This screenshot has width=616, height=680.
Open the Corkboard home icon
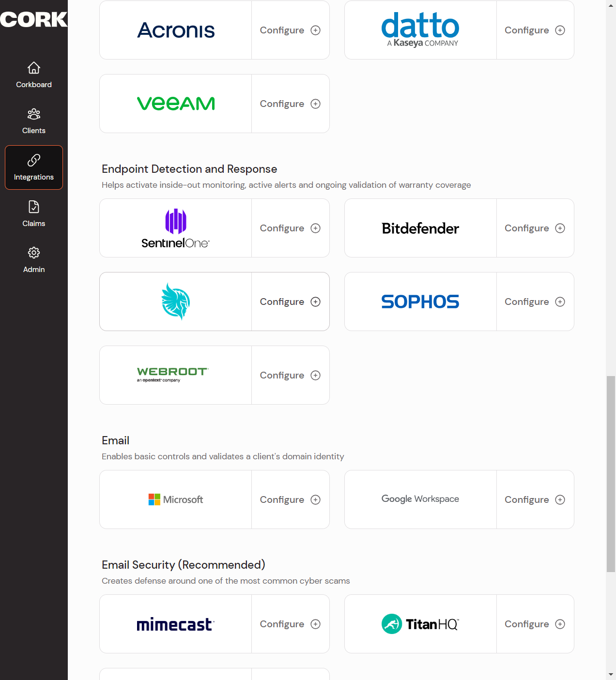point(34,68)
